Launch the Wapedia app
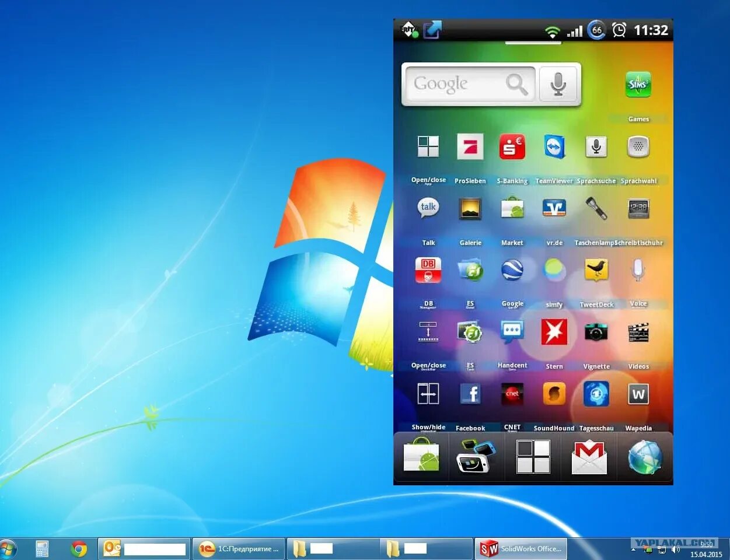Screen dimensions: 730x560 pos(638,394)
